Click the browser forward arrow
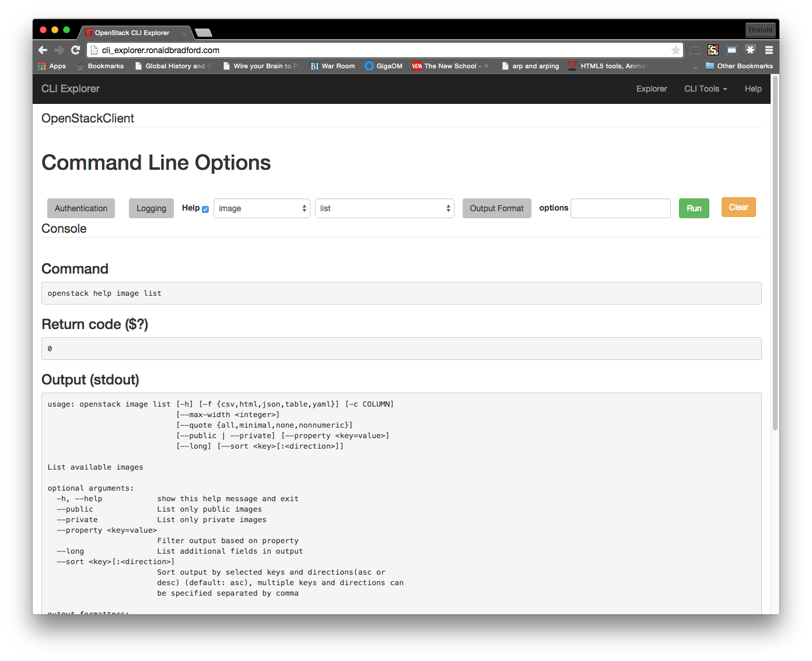 (59, 50)
